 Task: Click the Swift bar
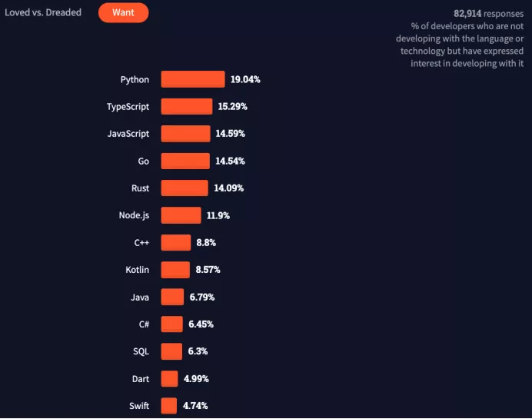[169, 406]
